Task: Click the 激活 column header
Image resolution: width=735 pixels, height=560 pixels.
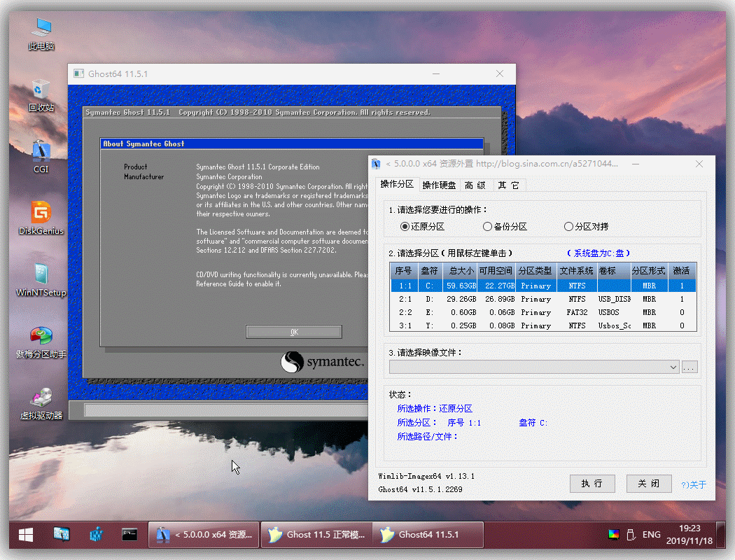Action: 682,271
